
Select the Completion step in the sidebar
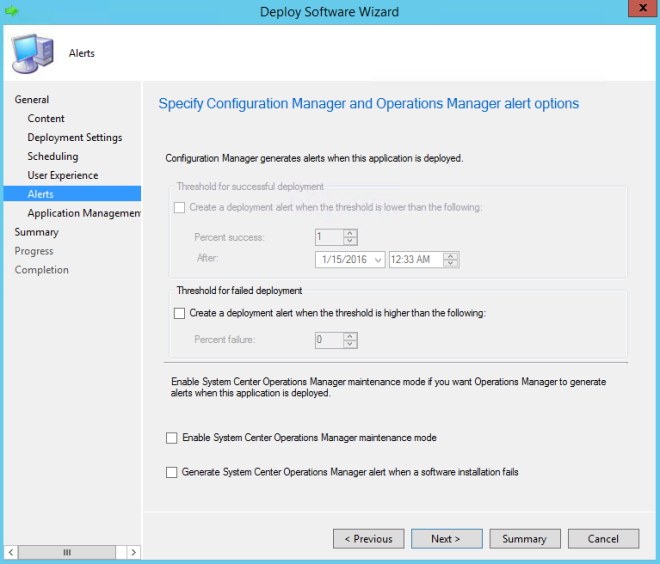point(41,270)
